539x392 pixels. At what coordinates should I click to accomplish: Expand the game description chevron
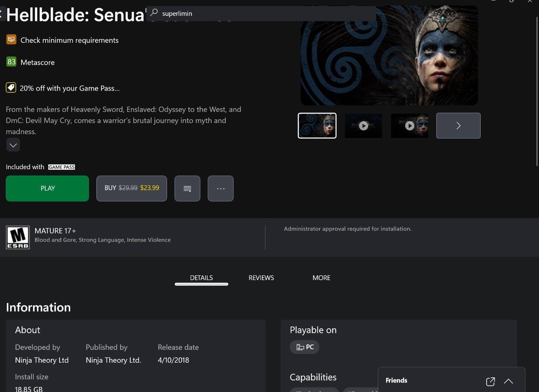tap(13, 145)
